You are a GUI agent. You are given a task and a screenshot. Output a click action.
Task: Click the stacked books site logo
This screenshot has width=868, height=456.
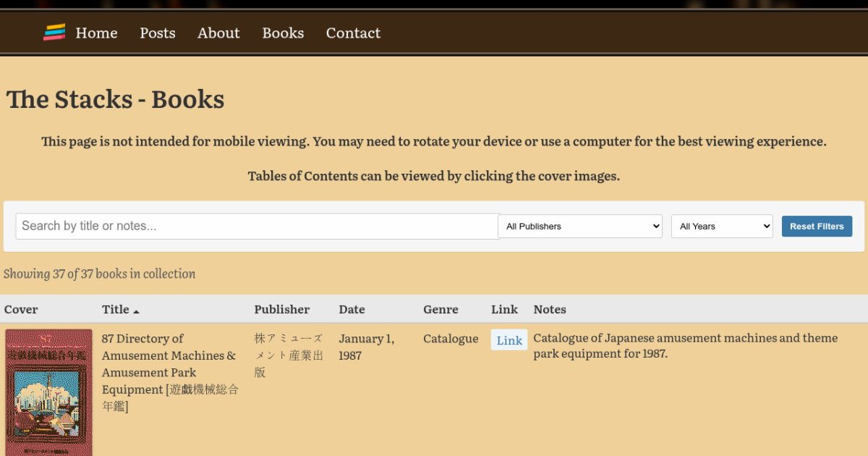[x=54, y=33]
